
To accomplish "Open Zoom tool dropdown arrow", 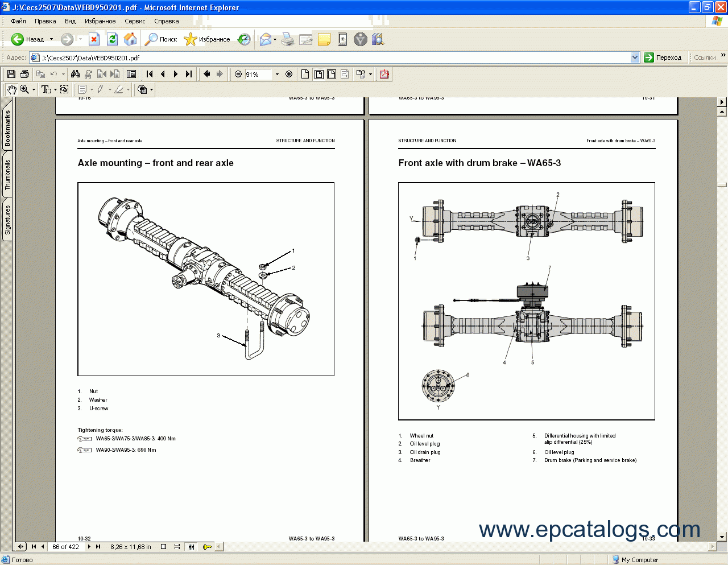I will click(x=34, y=90).
